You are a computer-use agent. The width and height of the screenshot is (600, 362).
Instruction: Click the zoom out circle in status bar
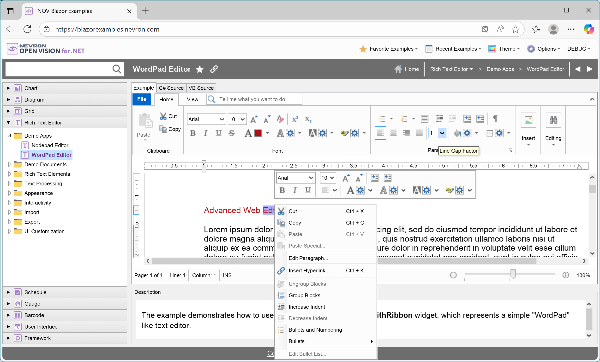click(453, 275)
